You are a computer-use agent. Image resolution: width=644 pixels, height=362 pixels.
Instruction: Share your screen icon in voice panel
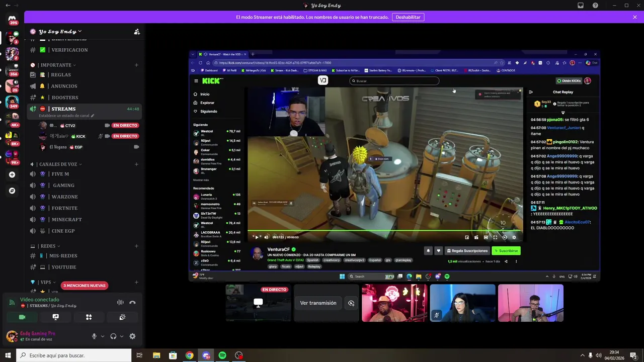pos(55,317)
